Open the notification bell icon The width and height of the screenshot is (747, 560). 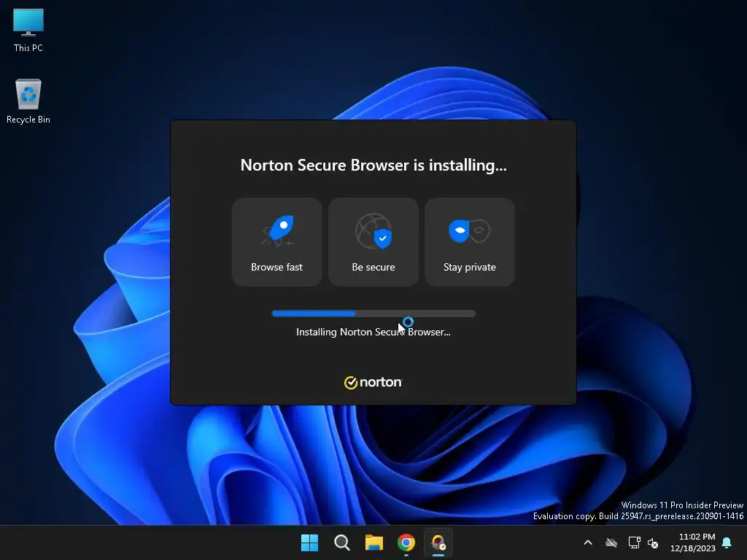pos(727,542)
